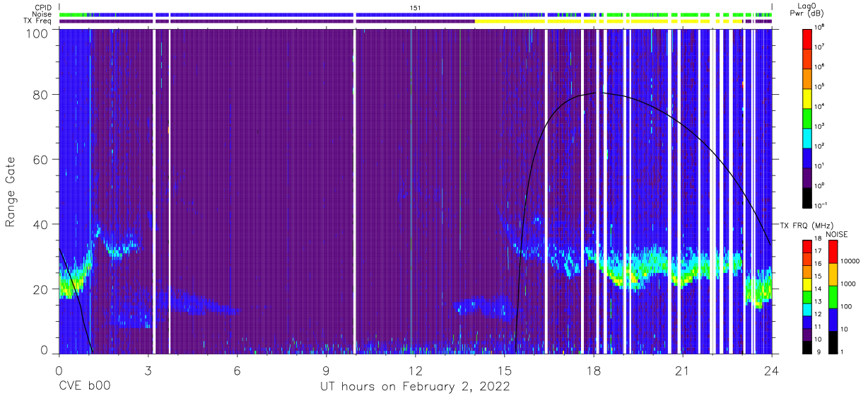Click the 'Noise' row label
The width and height of the screenshot is (868, 401).
[x=42, y=14]
